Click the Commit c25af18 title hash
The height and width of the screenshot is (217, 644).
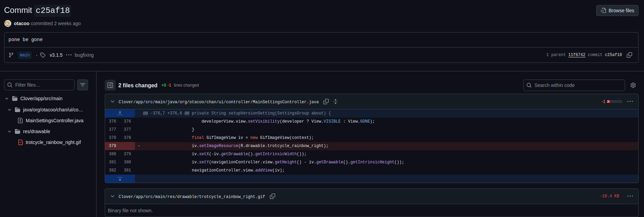pyautogui.click(x=53, y=11)
